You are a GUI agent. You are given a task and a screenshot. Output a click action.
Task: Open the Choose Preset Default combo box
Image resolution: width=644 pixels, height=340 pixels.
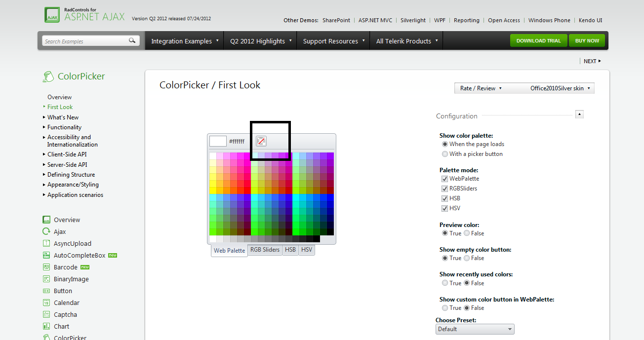475,329
